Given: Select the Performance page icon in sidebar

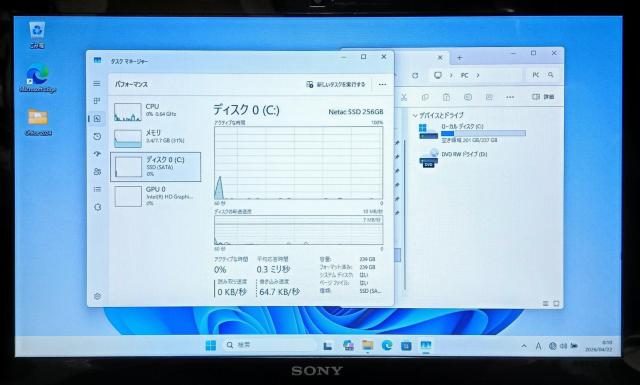Looking at the screenshot, I should pyautogui.click(x=97, y=119).
